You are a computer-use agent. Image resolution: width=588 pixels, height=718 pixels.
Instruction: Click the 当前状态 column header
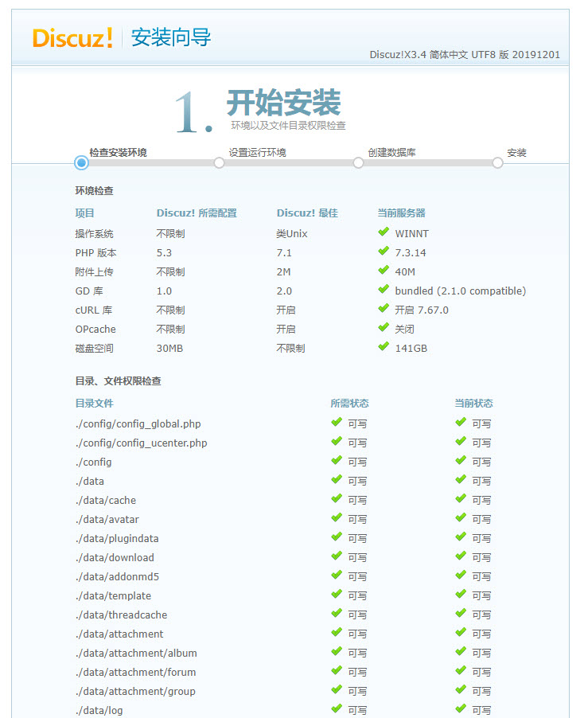(x=473, y=404)
